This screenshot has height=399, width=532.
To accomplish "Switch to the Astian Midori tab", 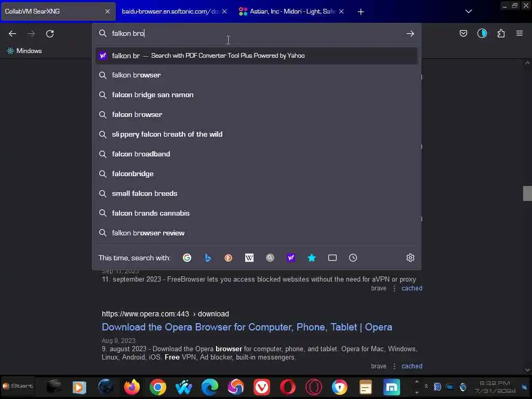I will [291, 11].
